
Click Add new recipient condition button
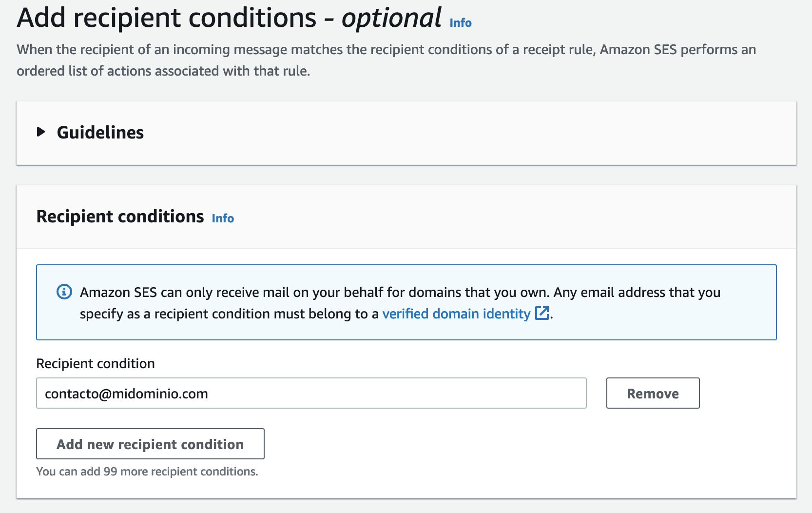point(150,444)
